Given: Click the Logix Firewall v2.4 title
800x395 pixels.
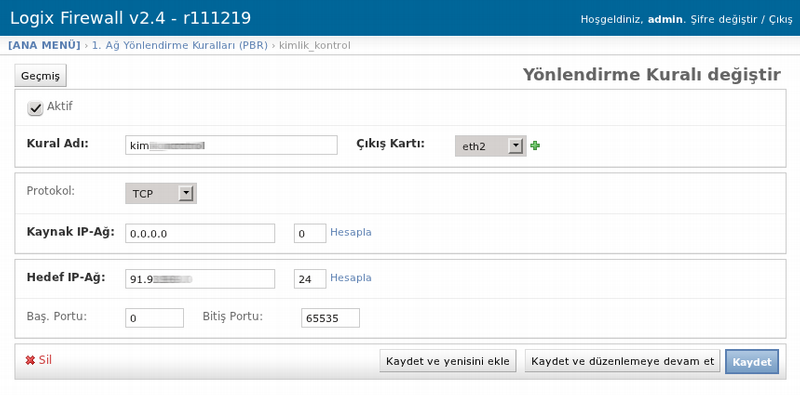Looking at the screenshot, I should (x=131, y=18).
